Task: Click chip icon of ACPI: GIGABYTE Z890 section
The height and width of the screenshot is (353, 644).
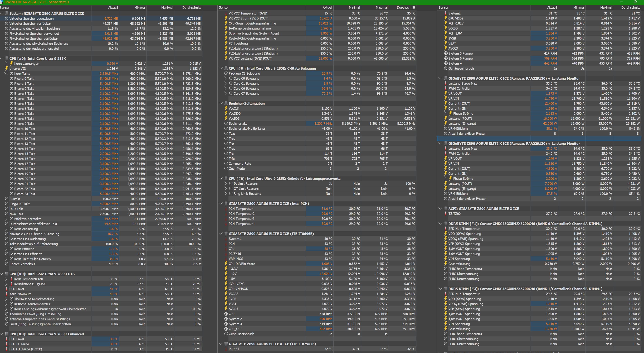Action: coord(446,209)
